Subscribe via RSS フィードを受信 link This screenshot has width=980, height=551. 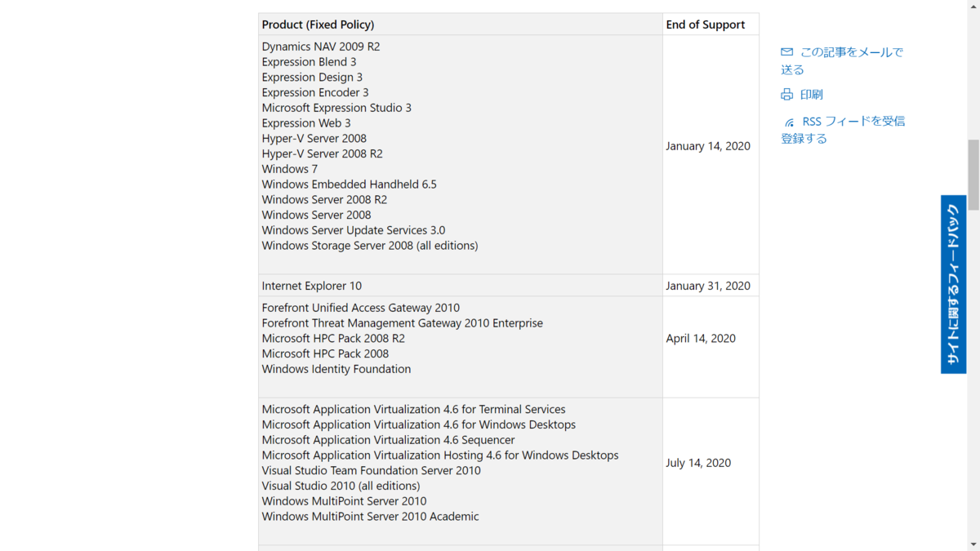pyautogui.click(x=843, y=130)
